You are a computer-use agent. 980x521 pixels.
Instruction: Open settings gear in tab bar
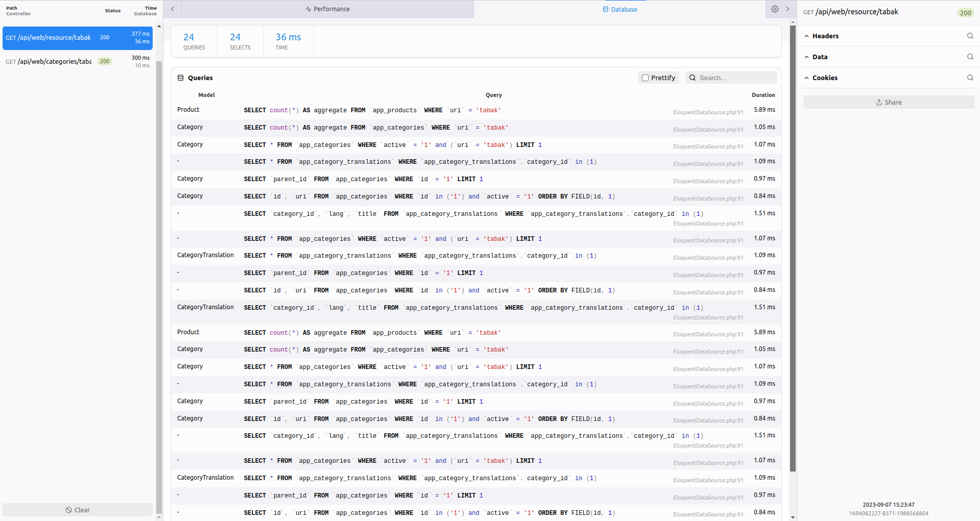tap(775, 9)
